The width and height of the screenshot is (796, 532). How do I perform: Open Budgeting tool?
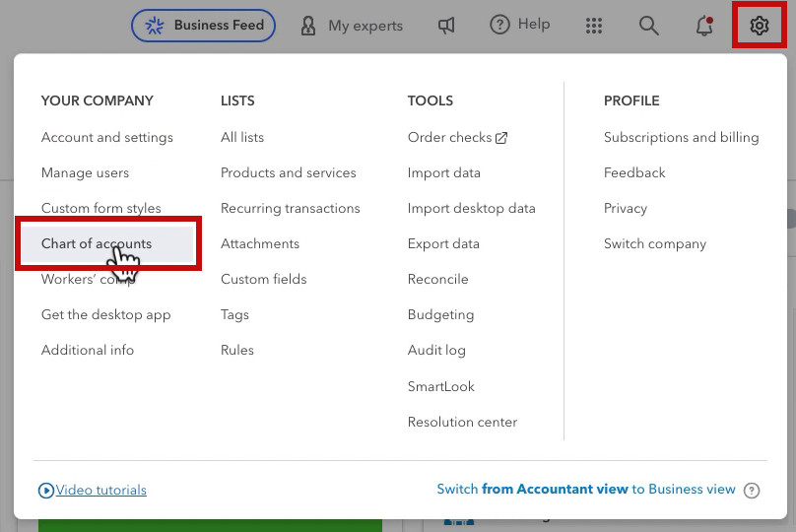click(440, 314)
